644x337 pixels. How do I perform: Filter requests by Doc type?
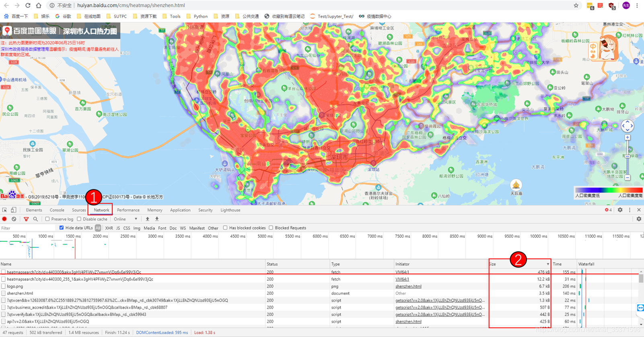pos(173,228)
